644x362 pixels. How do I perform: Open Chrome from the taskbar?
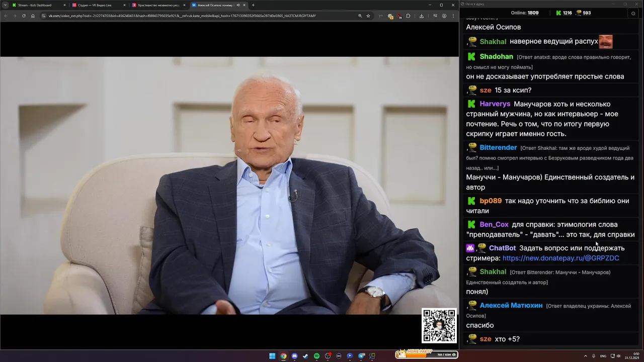(x=283, y=356)
